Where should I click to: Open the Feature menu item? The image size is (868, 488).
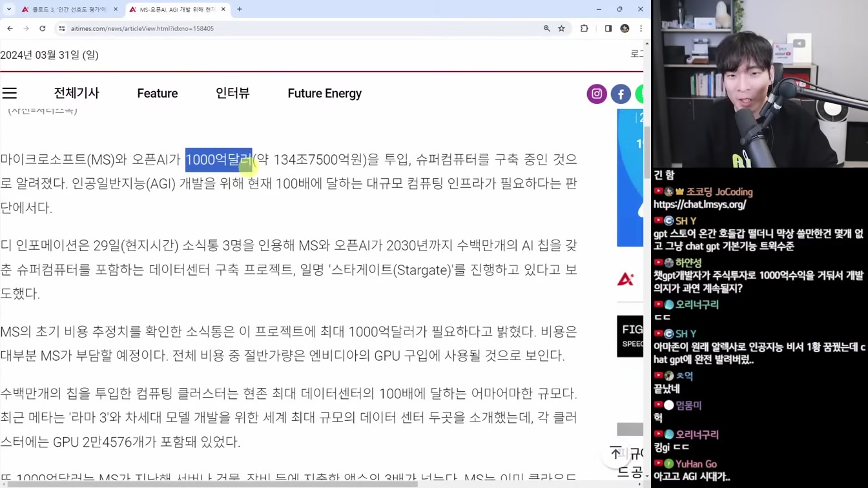(158, 94)
